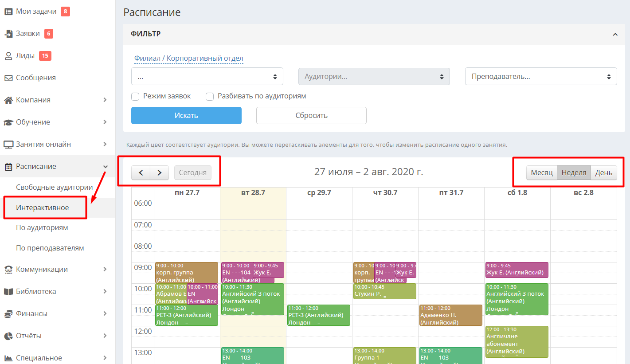Open Thursday 13:00 Группа 1 lesson
The height and width of the screenshot is (364, 630).
coord(385,356)
